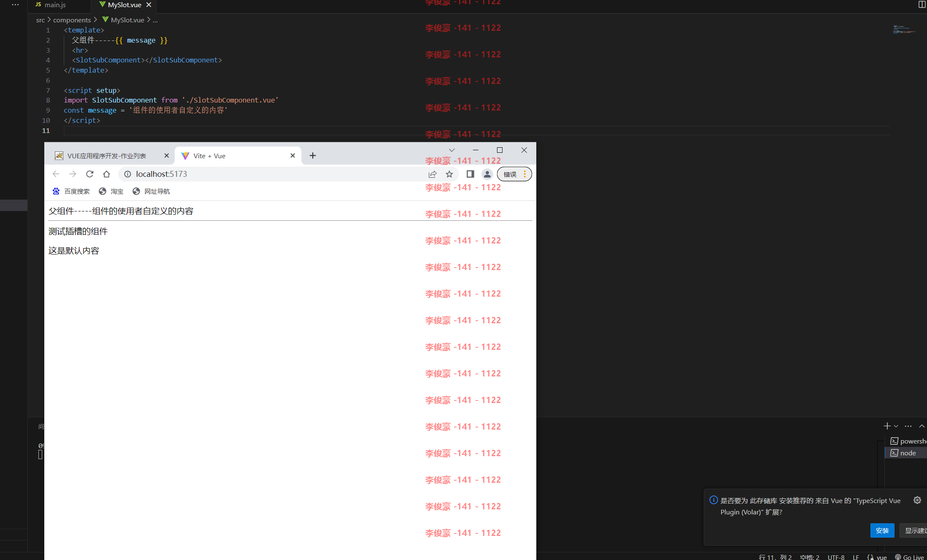927x560 pixels.
Task: Close the MySlot.vue editor tab
Action: tap(149, 5)
